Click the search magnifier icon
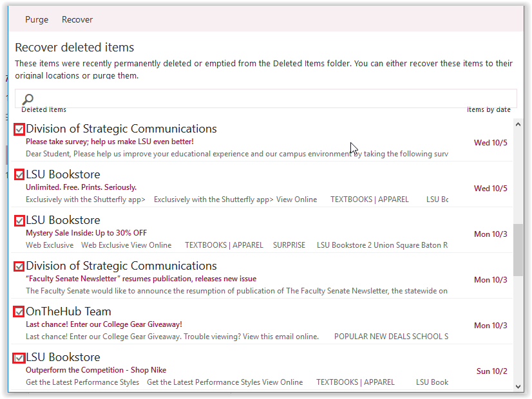 click(x=28, y=99)
